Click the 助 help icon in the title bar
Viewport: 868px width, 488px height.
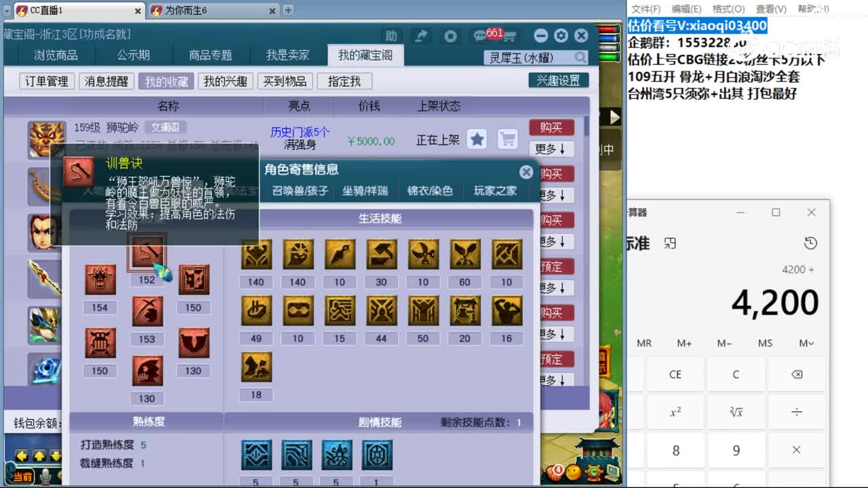[x=391, y=35]
